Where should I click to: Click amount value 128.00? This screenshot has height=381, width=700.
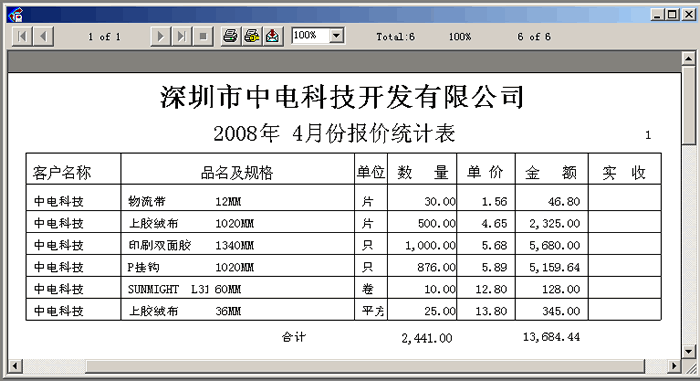tap(561, 289)
